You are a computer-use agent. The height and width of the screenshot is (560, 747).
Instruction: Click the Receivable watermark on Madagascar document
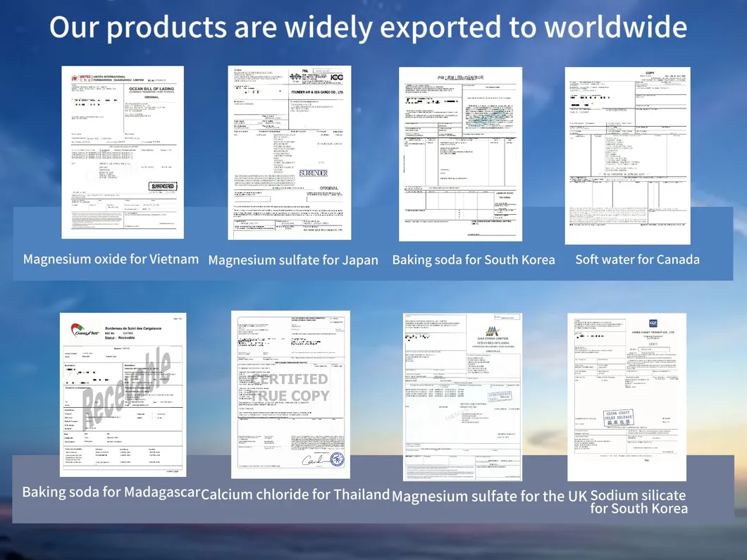tap(126, 387)
